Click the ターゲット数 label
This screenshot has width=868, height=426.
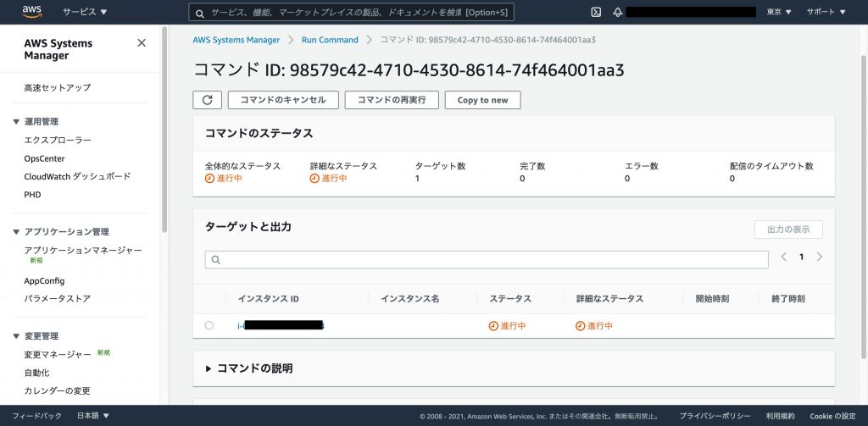pos(441,166)
